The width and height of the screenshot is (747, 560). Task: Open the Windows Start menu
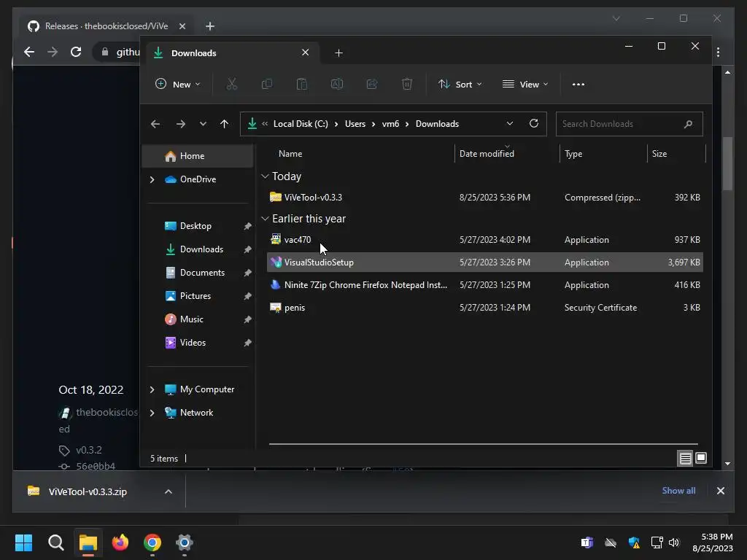(24, 542)
